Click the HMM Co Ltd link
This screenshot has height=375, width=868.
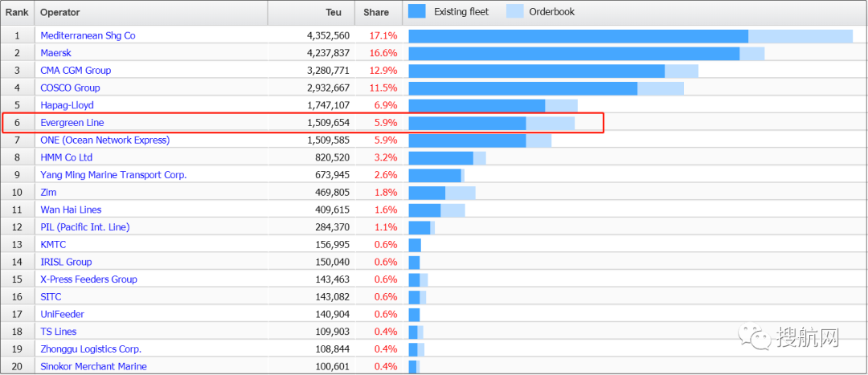(x=66, y=157)
